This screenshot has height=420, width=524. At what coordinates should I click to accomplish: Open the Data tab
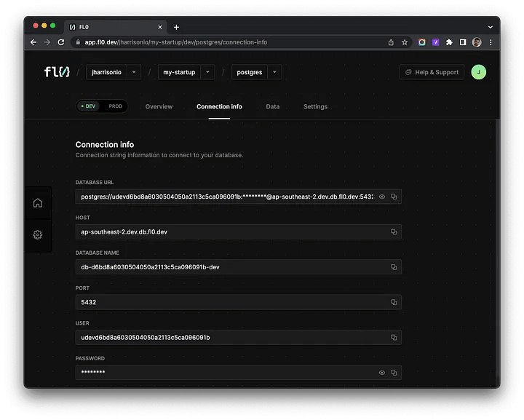pyautogui.click(x=273, y=106)
